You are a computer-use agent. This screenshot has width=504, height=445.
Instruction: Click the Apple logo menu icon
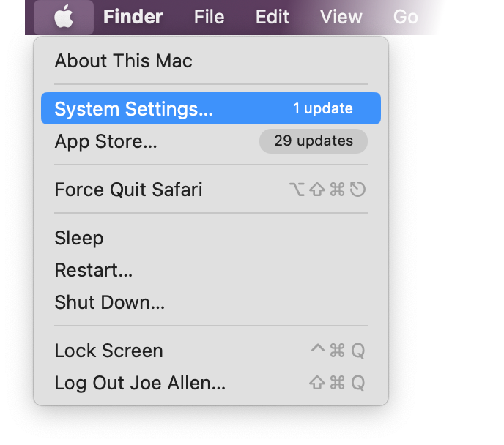click(64, 17)
